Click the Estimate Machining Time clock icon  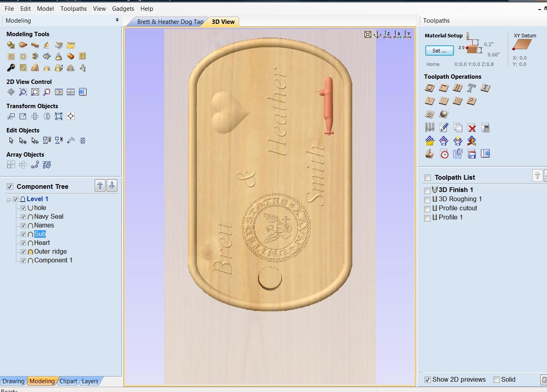click(x=444, y=154)
